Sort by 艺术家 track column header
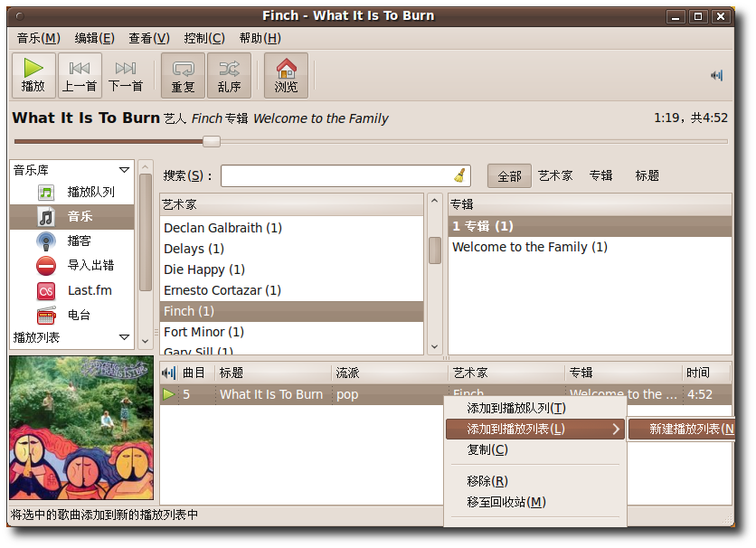 pyautogui.click(x=506, y=373)
